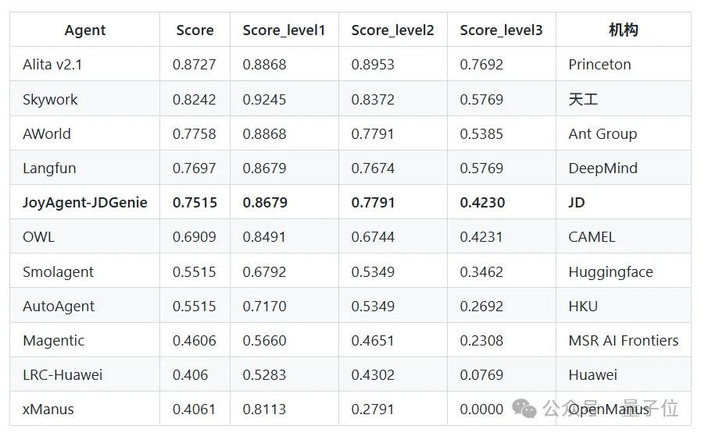This screenshot has width=701, height=436.
Task: Select the score value "0.6909"
Action: point(194,237)
